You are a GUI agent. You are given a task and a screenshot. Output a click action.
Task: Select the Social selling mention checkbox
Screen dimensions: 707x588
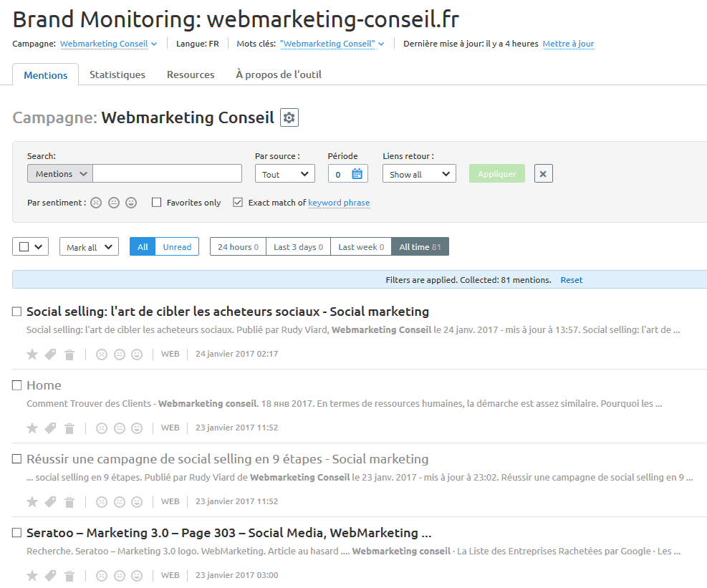tap(16, 312)
